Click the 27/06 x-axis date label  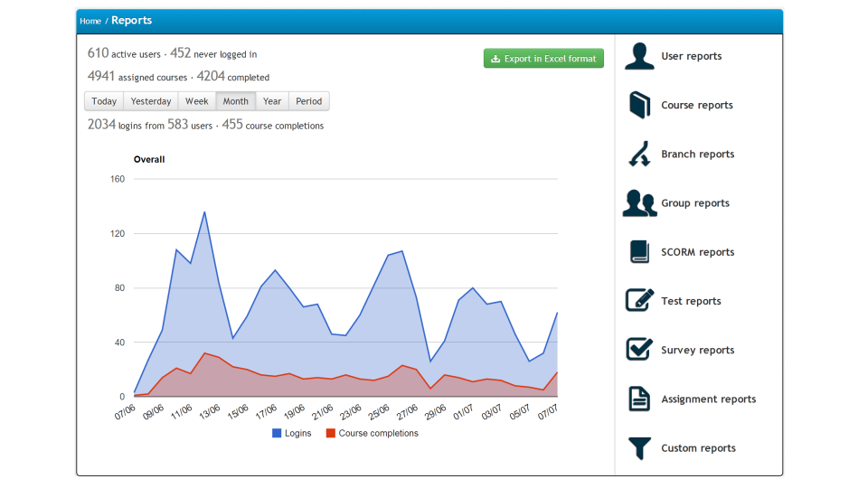[408, 411]
